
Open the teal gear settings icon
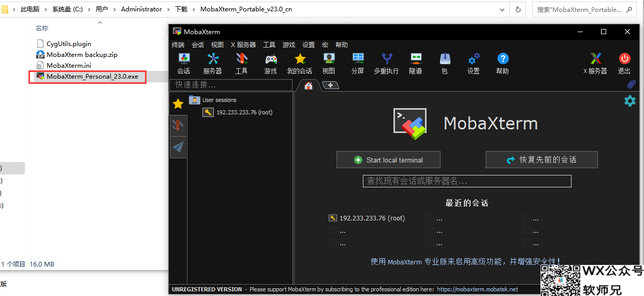(x=630, y=101)
